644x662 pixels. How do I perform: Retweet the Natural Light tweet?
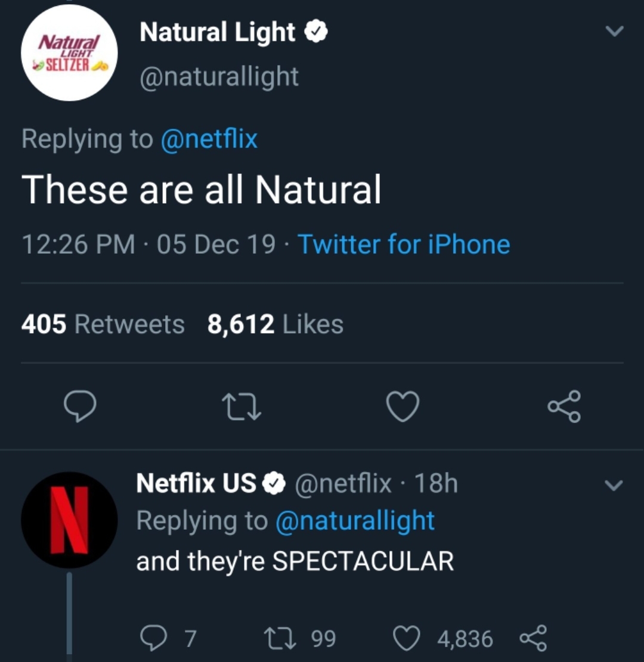241,408
